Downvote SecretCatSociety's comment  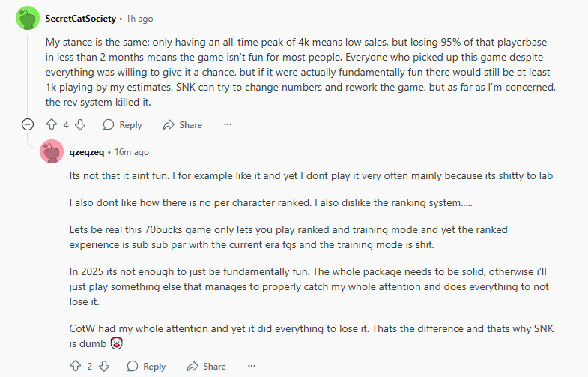pyautogui.click(x=80, y=125)
